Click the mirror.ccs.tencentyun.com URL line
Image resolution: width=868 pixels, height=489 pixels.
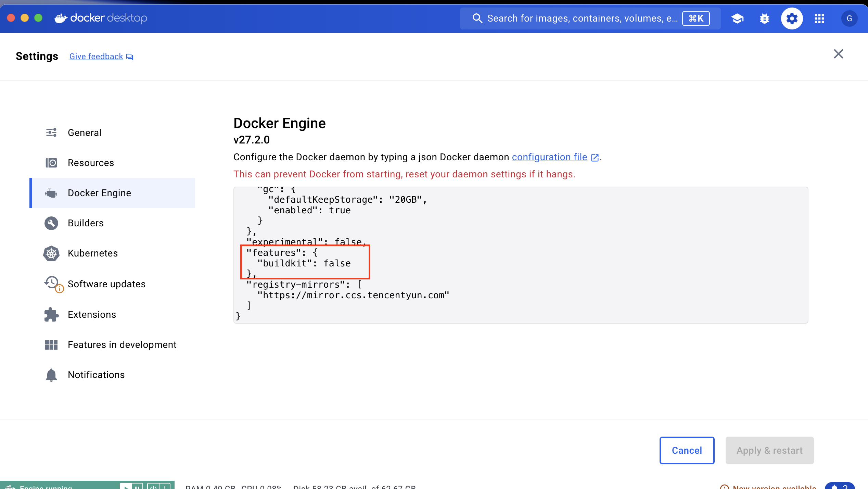click(353, 295)
